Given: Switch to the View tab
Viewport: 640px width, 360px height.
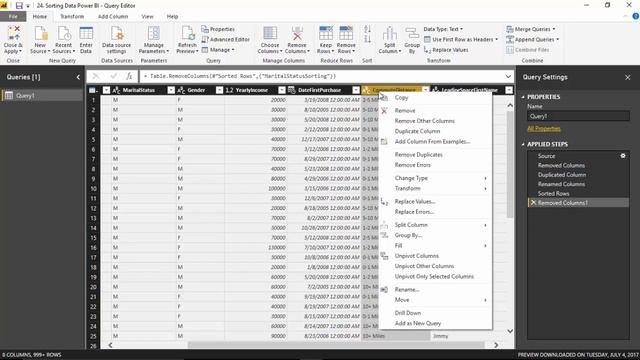Looking at the screenshot, I should (147, 17).
